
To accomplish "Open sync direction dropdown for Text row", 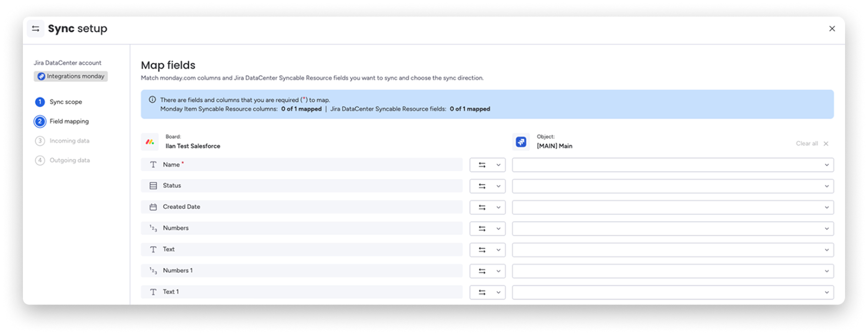I will (487, 250).
